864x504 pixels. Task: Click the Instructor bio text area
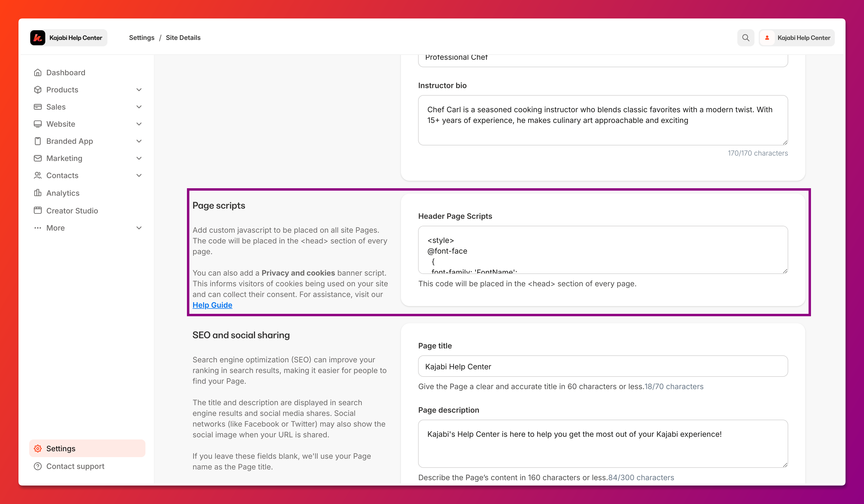coord(602,120)
